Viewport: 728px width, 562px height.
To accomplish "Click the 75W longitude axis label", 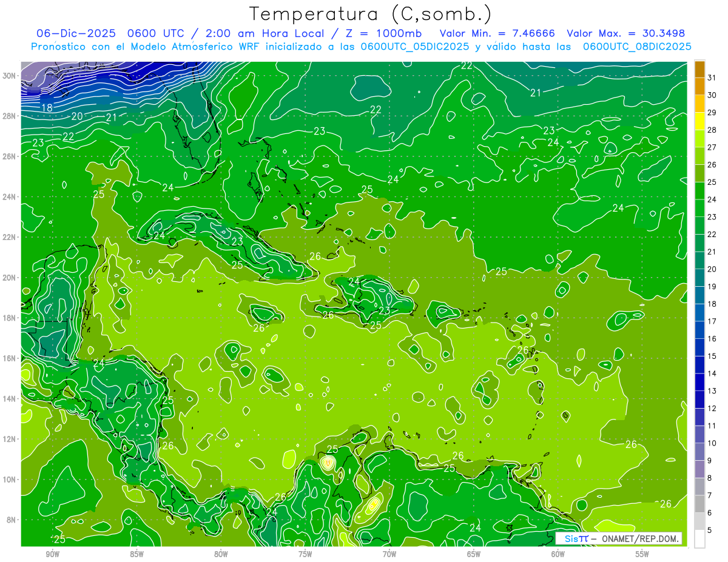I will click(x=305, y=554).
